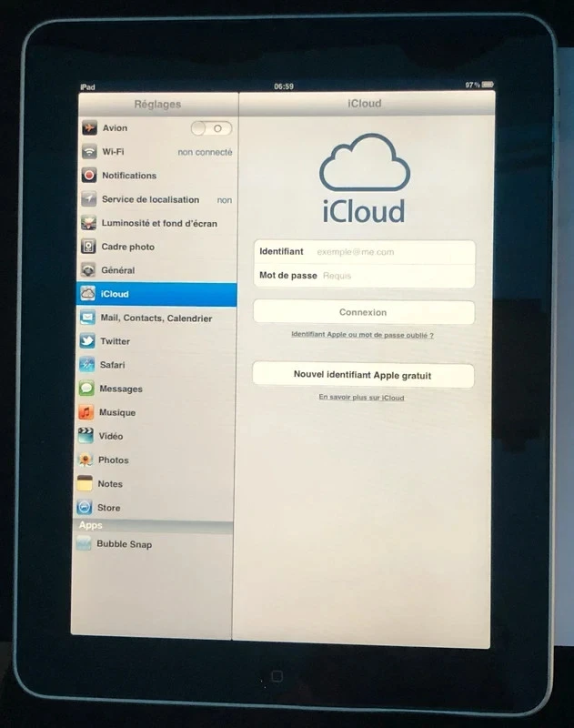
Task: Tap the Réglages header title
Action: click(x=157, y=104)
